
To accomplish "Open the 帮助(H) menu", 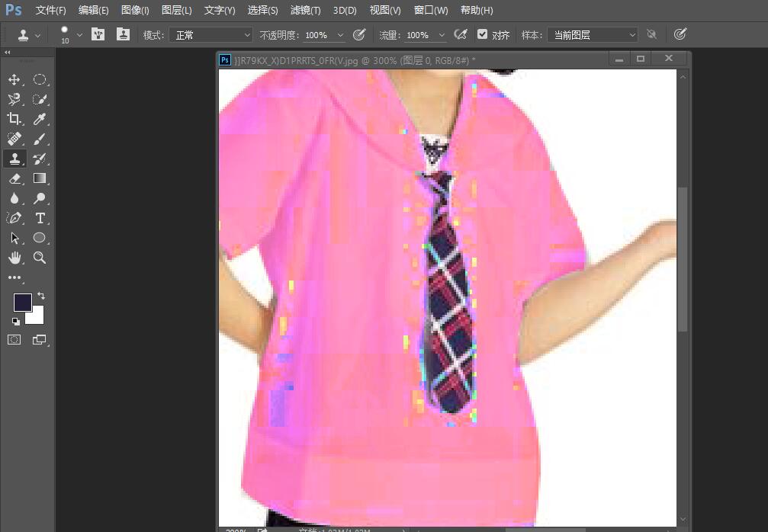I will pyautogui.click(x=477, y=10).
